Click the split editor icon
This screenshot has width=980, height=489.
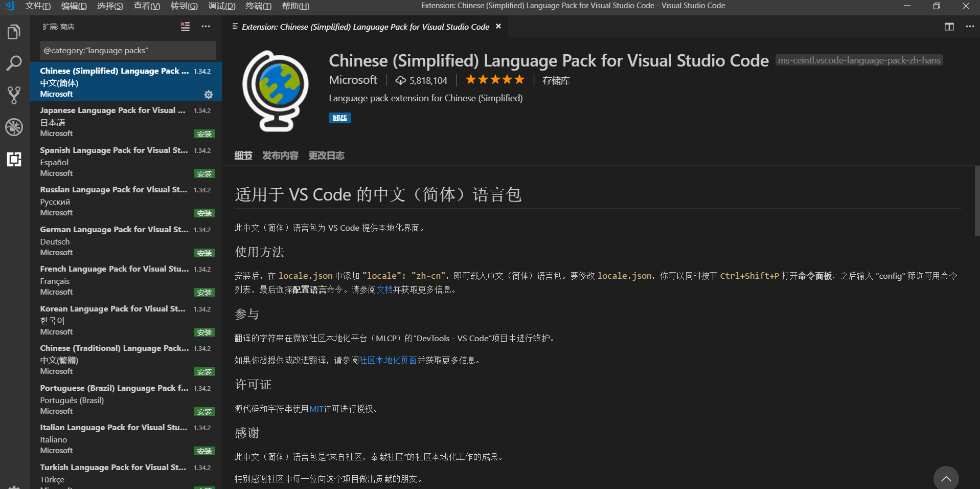click(x=949, y=27)
